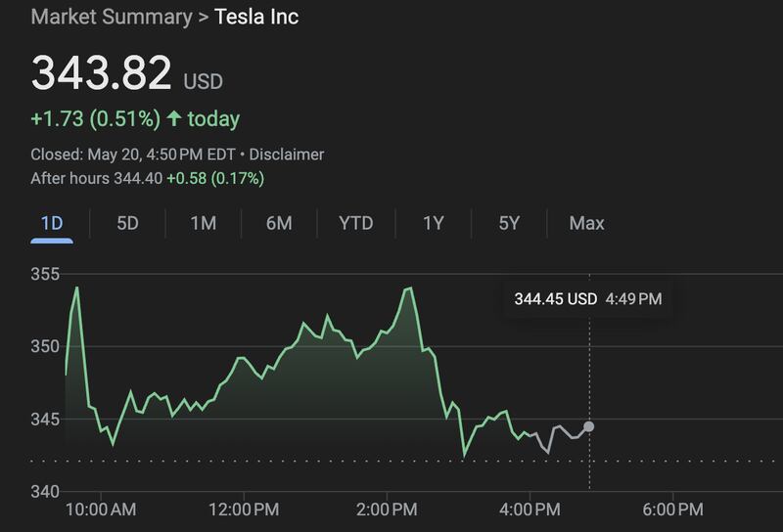Image resolution: width=783 pixels, height=532 pixels.
Task: View the 1Y chart range
Action: point(433,223)
